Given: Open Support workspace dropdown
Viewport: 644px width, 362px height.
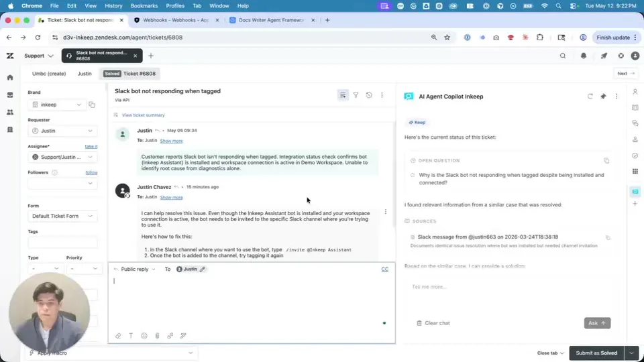Looking at the screenshot, I should tap(39, 56).
